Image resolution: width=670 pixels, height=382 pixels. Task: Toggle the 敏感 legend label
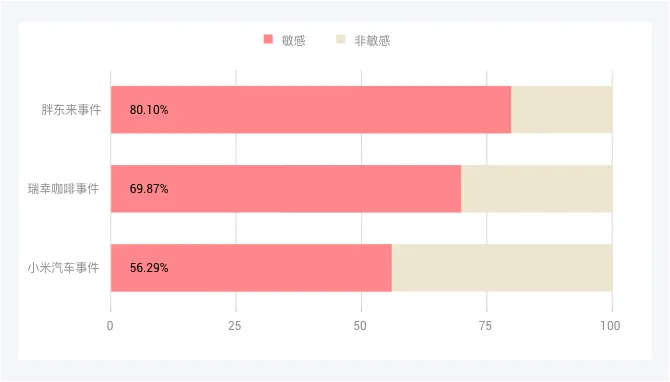[294, 41]
